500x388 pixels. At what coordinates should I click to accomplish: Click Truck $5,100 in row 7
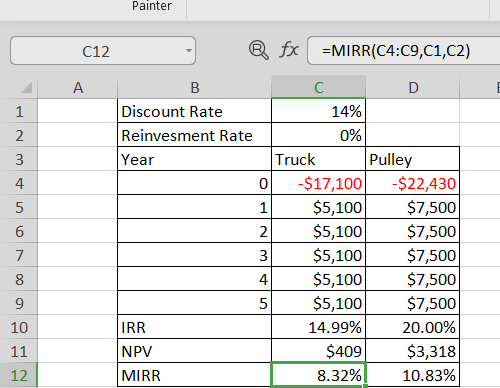pyautogui.click(x=319, y=255)
